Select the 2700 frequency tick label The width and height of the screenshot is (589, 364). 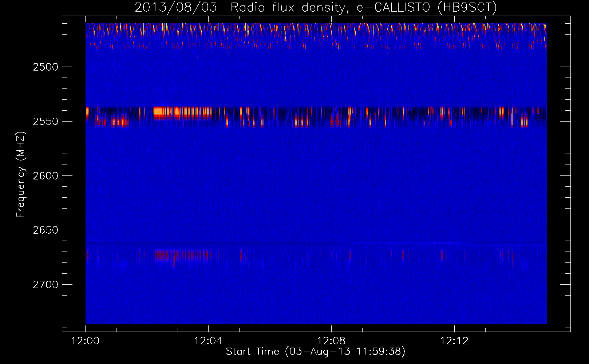pos(46,285)
